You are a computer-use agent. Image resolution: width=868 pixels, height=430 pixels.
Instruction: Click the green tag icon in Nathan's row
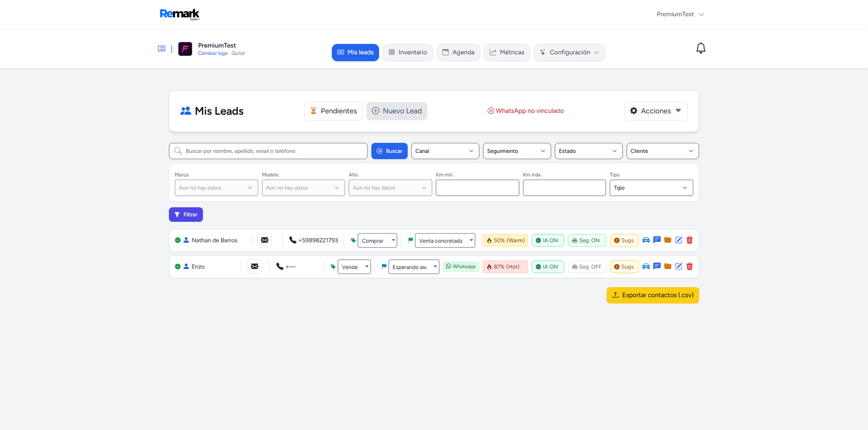pos(353,240)
